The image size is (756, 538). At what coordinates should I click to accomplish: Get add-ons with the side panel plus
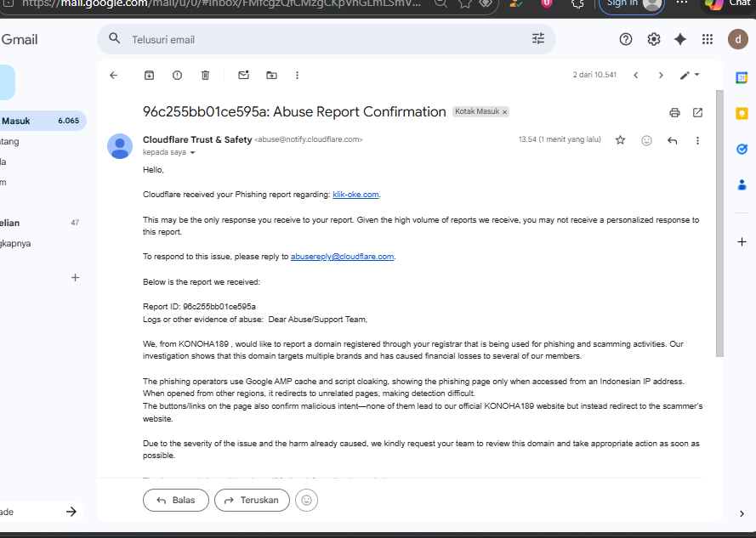(x=742, y=242)
